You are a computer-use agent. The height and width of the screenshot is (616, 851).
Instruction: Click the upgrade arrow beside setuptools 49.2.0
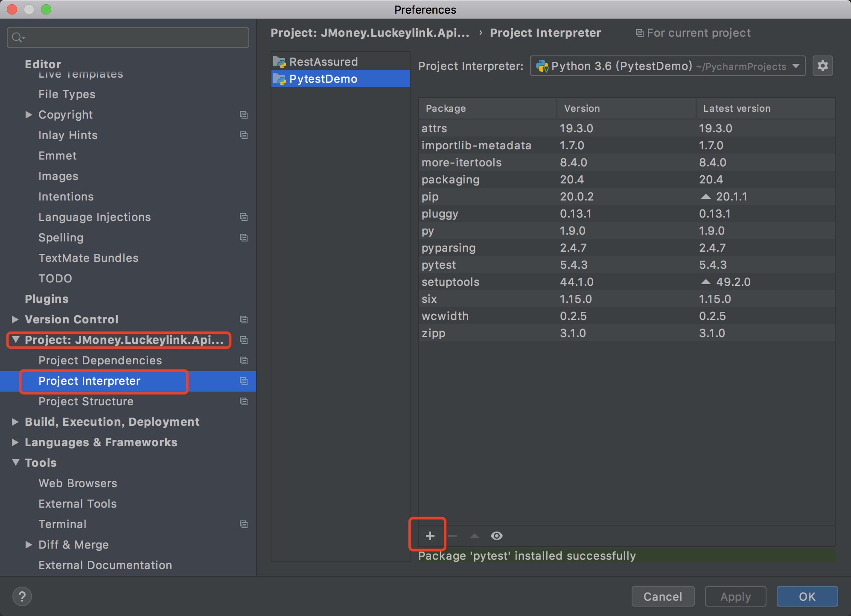click(705, 282)
